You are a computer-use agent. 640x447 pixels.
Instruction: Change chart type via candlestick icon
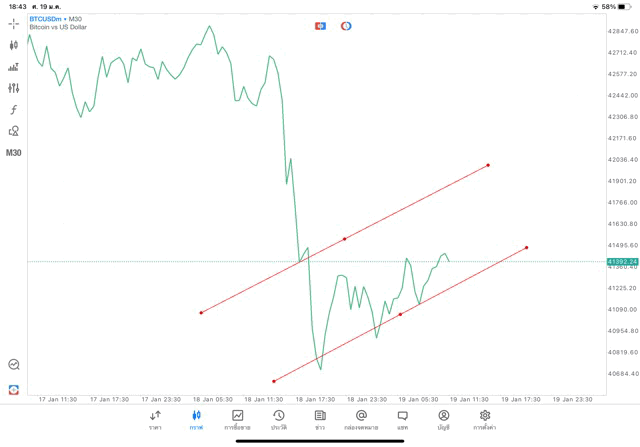[14, 45]
